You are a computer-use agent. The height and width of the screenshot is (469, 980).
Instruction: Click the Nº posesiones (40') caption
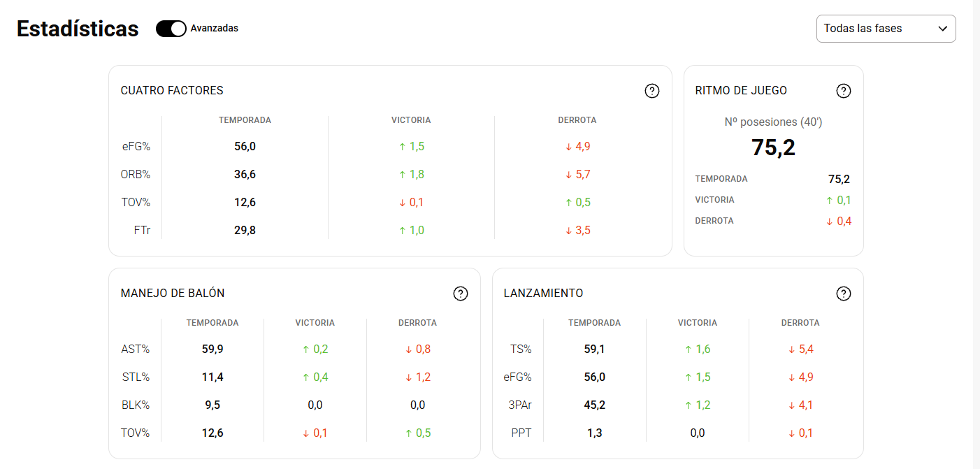[x=773, y=122]
